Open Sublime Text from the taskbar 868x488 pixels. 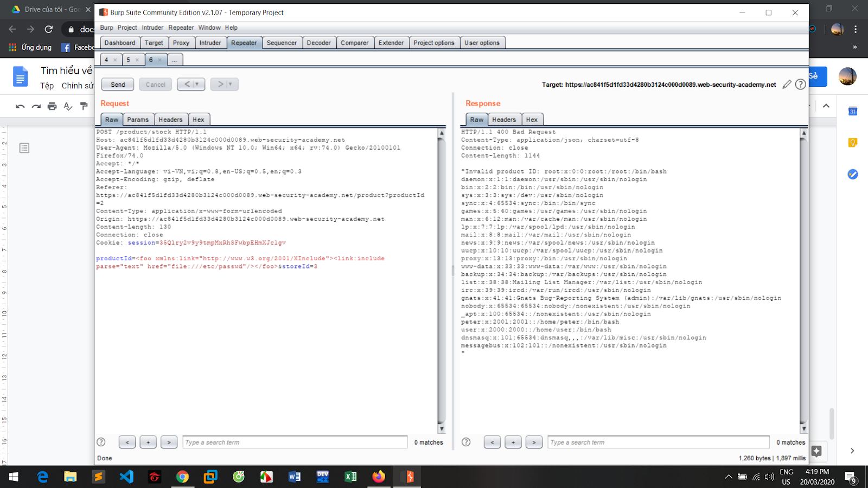pyautogui.click(x=98, y=477)
